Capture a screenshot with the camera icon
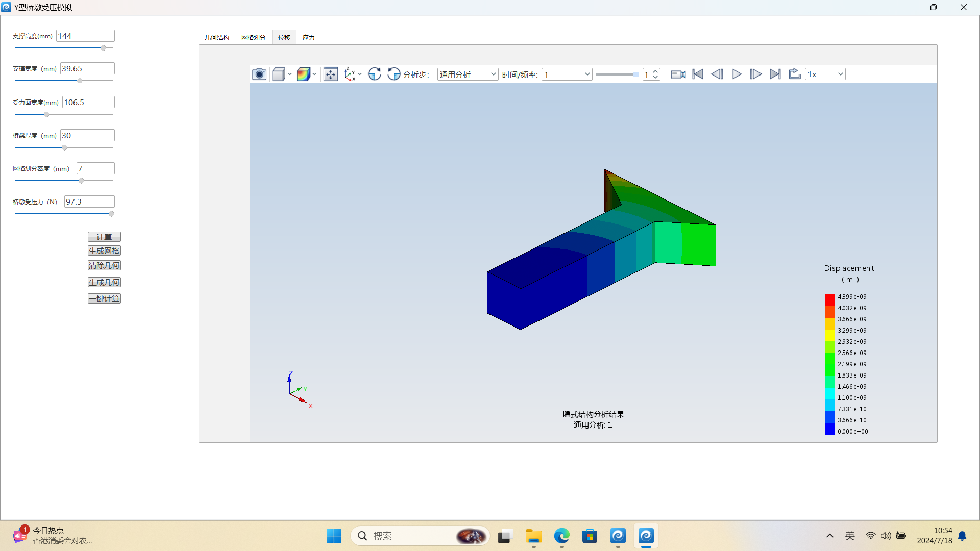 [x=259, y=74]
